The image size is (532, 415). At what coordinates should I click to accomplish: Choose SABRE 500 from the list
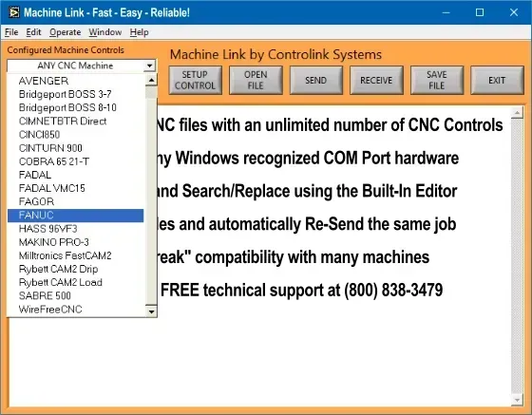point(75,295)
